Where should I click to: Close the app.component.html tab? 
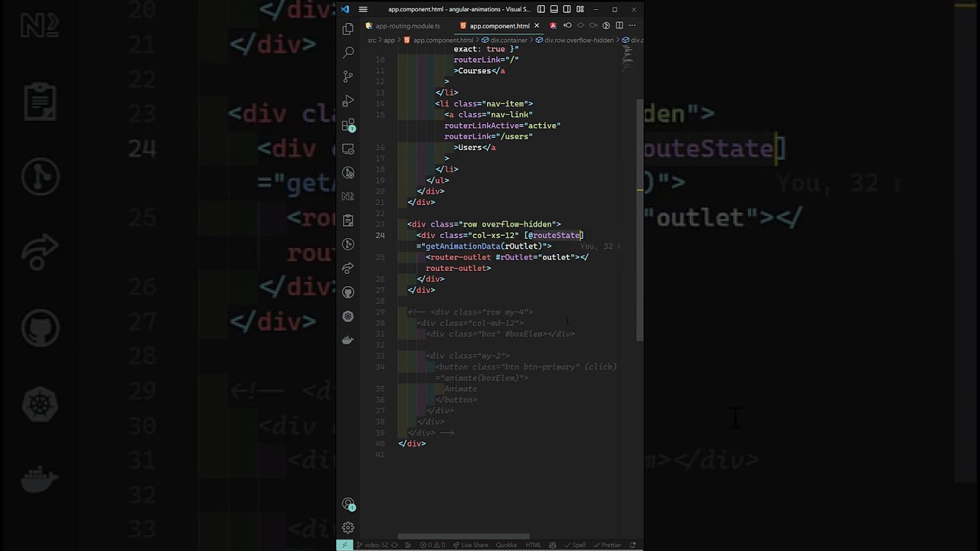pos(537,26)
